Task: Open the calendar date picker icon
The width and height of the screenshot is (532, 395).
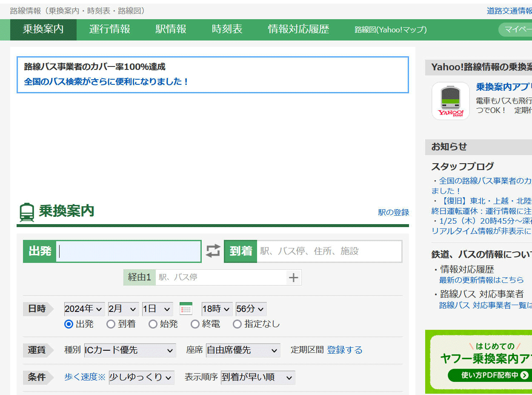Action: pos(186,309)
